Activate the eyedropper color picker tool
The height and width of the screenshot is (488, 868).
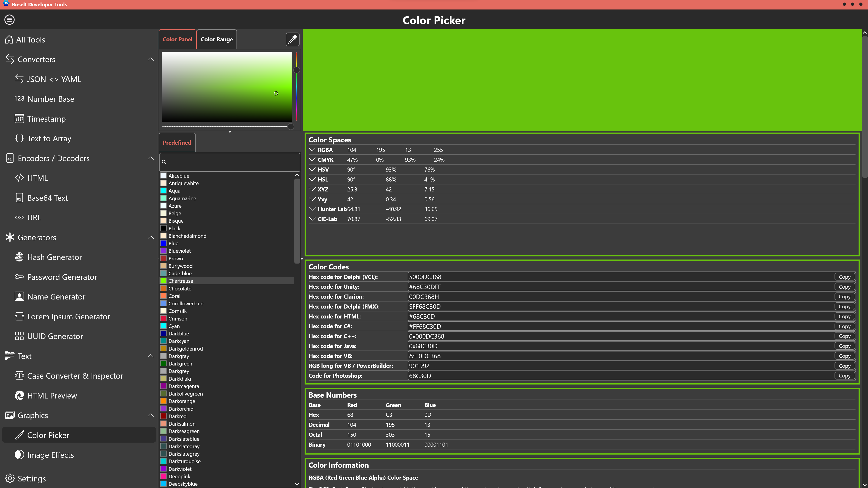coord(292,39)
